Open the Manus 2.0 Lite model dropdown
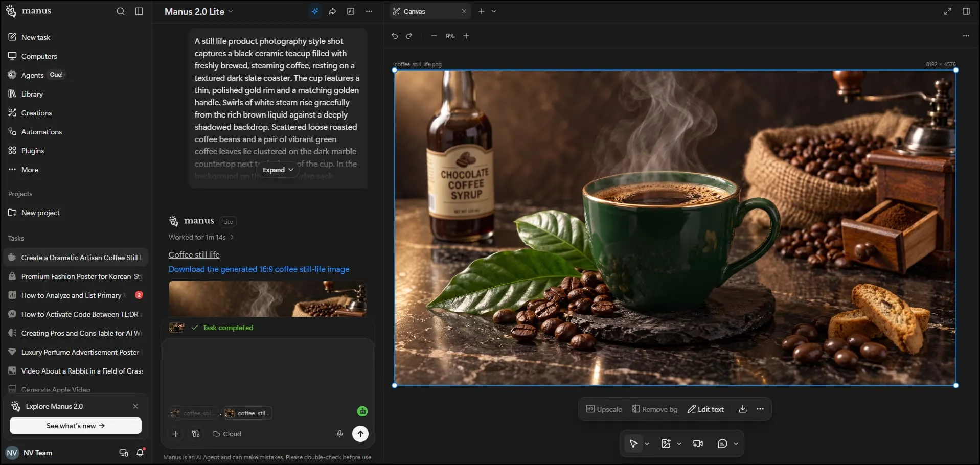 (x=199, y=11)
